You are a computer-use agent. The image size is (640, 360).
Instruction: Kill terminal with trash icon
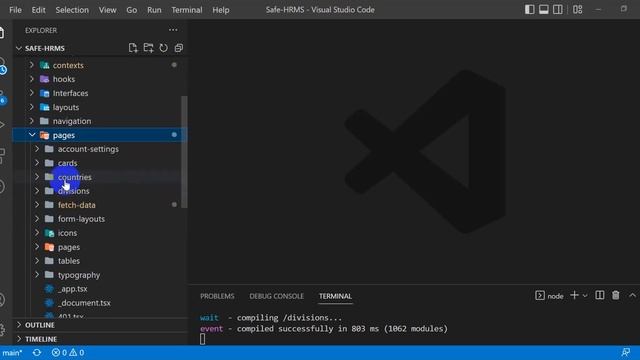(616, 295)
